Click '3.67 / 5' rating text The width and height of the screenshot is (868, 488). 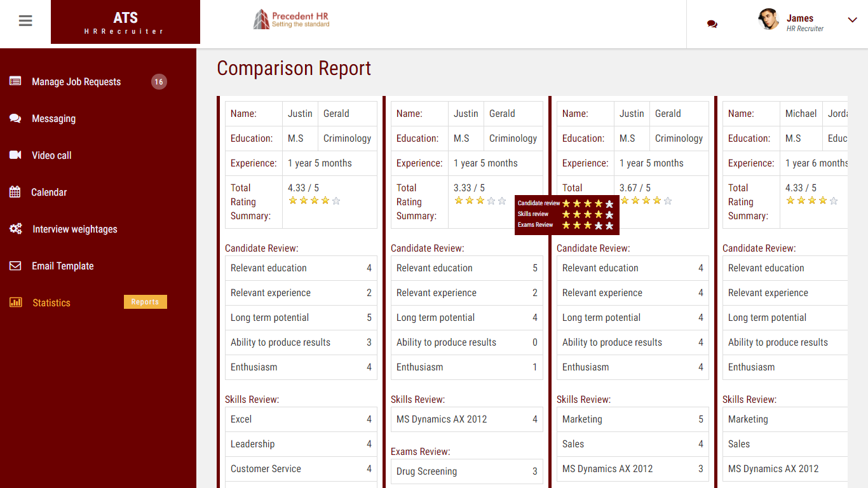(x=635, y=188)
